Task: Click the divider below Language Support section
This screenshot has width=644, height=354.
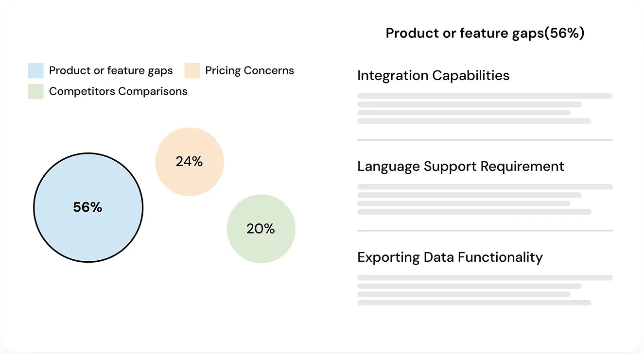Action: pos(485,231)
